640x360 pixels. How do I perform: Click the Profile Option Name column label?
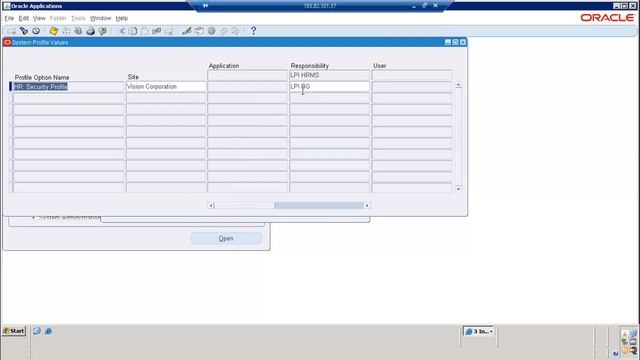(42, 78)
